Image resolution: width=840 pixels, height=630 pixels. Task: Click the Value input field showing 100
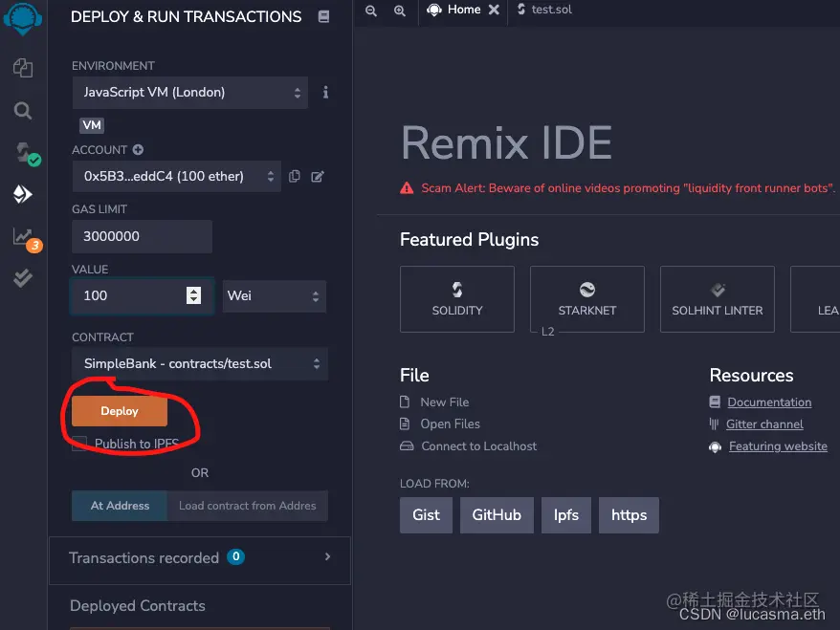tap(142, 296)
